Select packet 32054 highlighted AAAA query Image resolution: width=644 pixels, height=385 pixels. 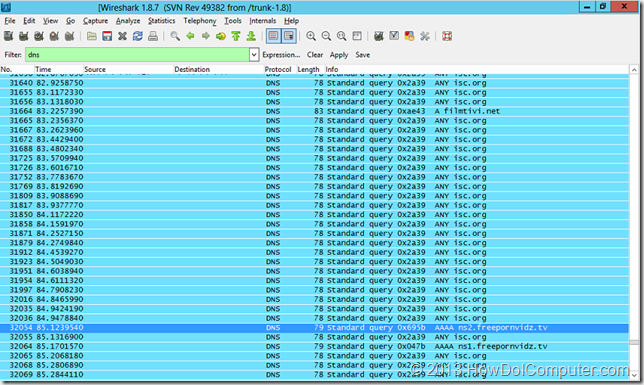(x=314, y=327)
